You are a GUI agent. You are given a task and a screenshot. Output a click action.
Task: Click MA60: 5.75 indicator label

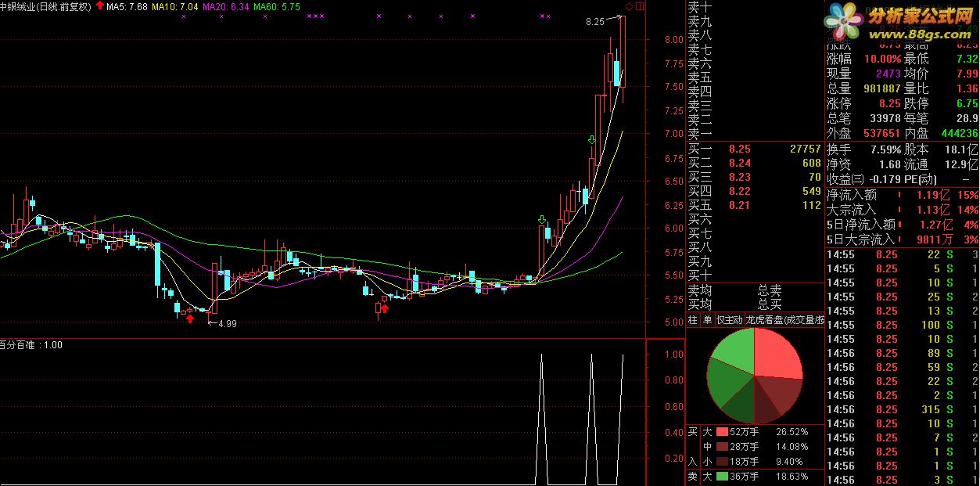point(278,6)
